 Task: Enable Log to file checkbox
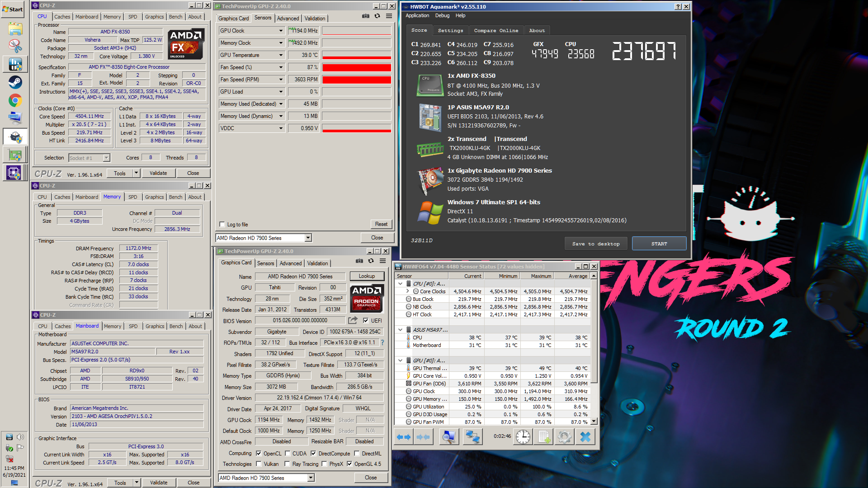pos(222,224)
